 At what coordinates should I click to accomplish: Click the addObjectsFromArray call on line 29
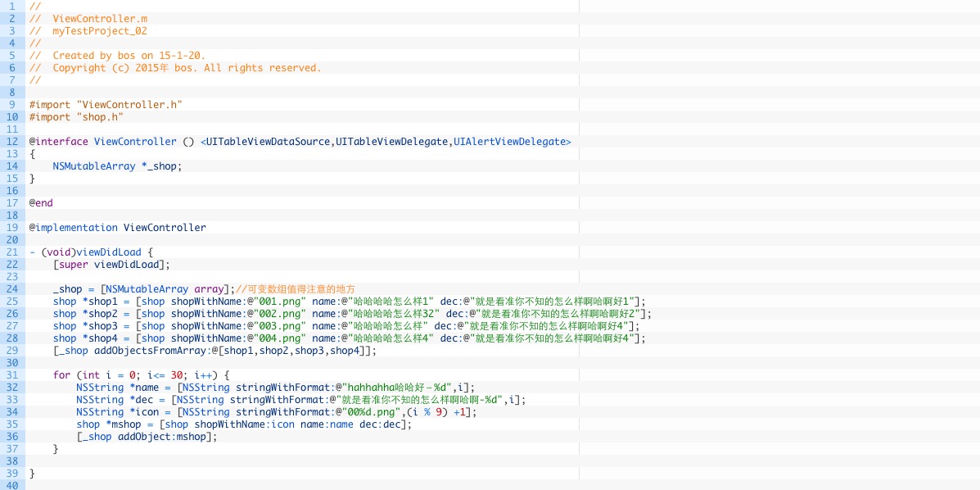pyautogui.click(x=215, y=350)
